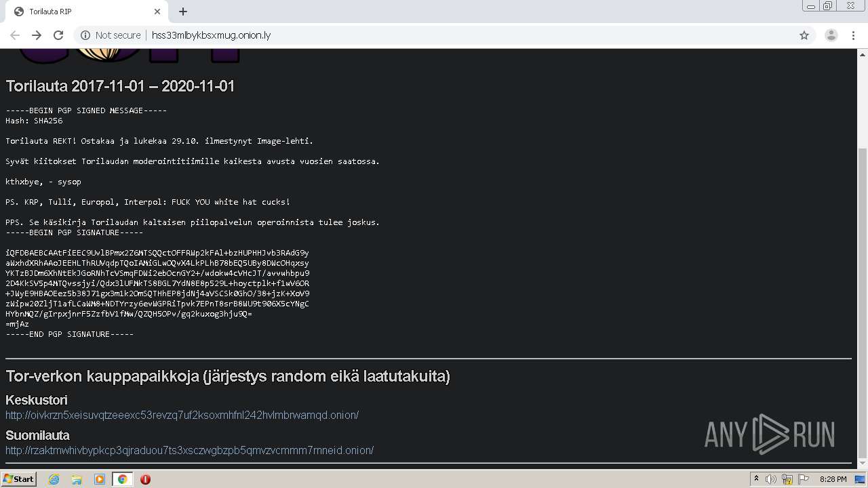
Task: Switch to the Chrome taskbar button
Action: 123,479
